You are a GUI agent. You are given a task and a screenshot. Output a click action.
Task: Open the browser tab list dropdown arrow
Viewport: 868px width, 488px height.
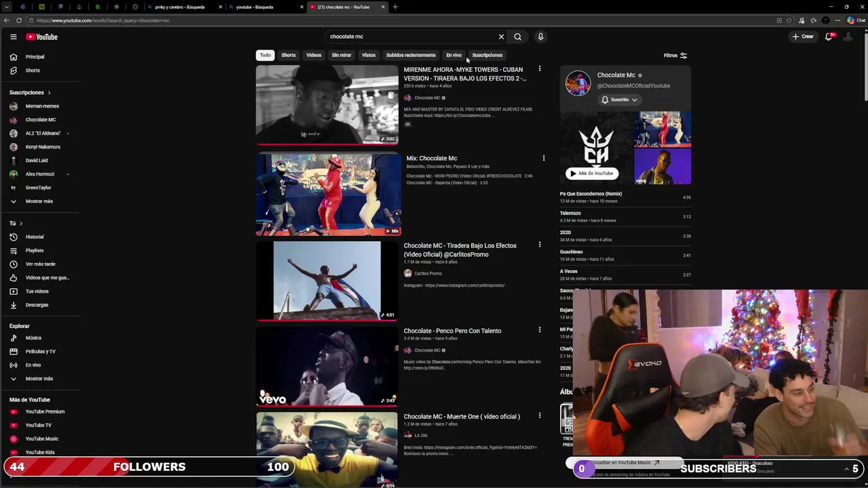6,7
